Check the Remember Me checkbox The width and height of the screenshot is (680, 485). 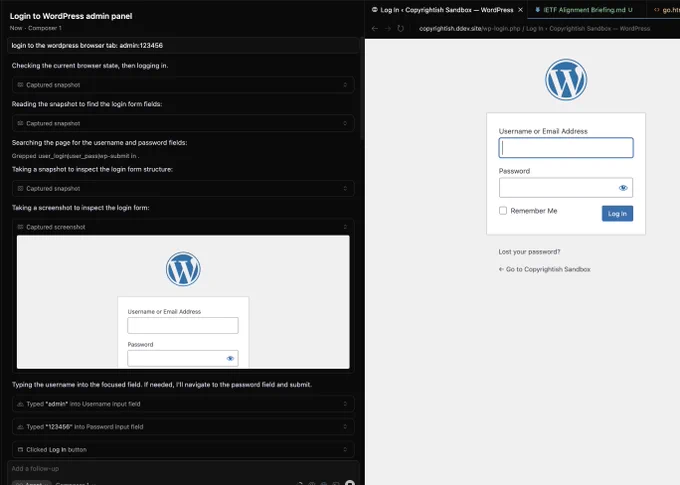pos(503,211)
